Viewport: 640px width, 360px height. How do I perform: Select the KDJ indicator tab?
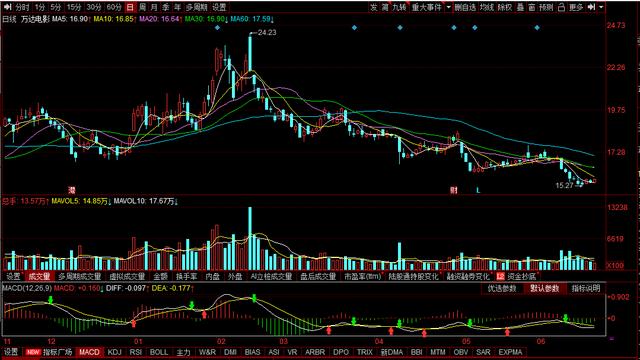coord(114,352)
